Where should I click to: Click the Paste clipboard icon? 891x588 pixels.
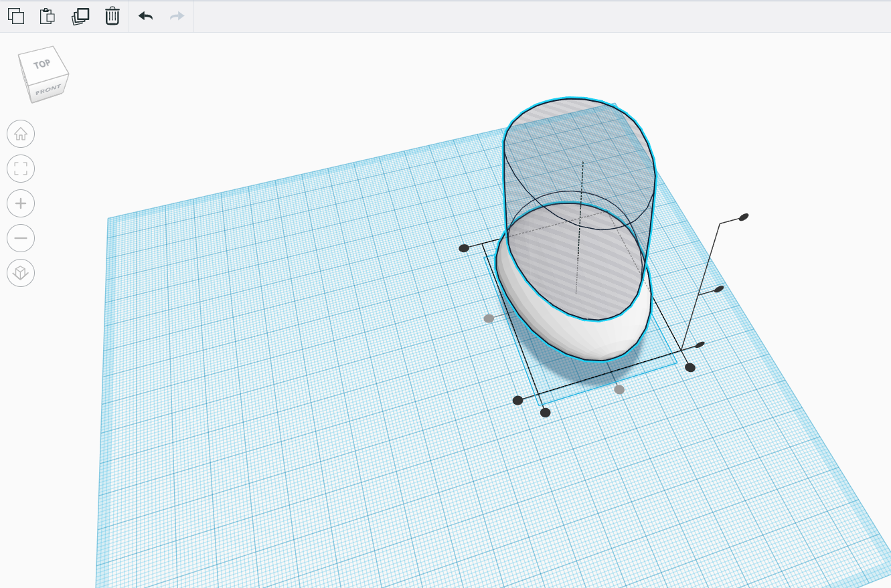(47, 16)
